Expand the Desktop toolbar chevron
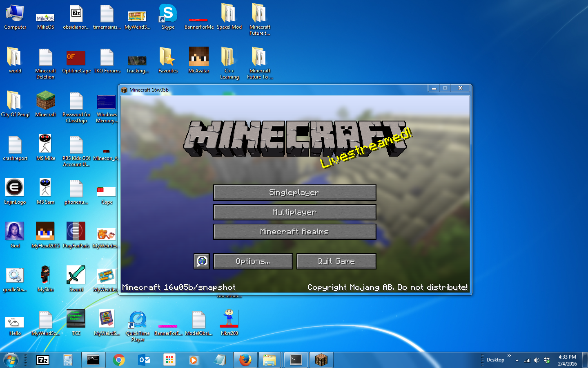The image size is (588, 368). pos(509,356)
